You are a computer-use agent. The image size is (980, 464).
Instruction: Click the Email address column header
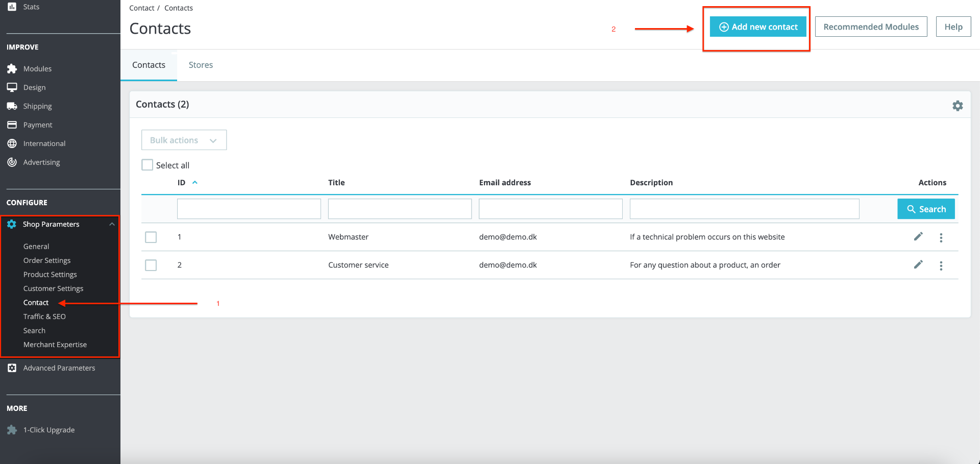(x=505, y=182)
